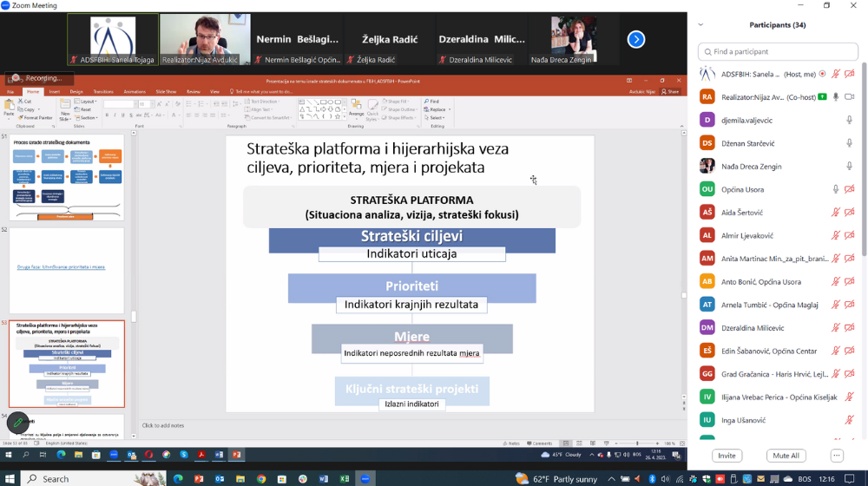Open more options ellipsis in Participants panel
Viewport: 868px width, 486px height.
[x=837, y=456]
